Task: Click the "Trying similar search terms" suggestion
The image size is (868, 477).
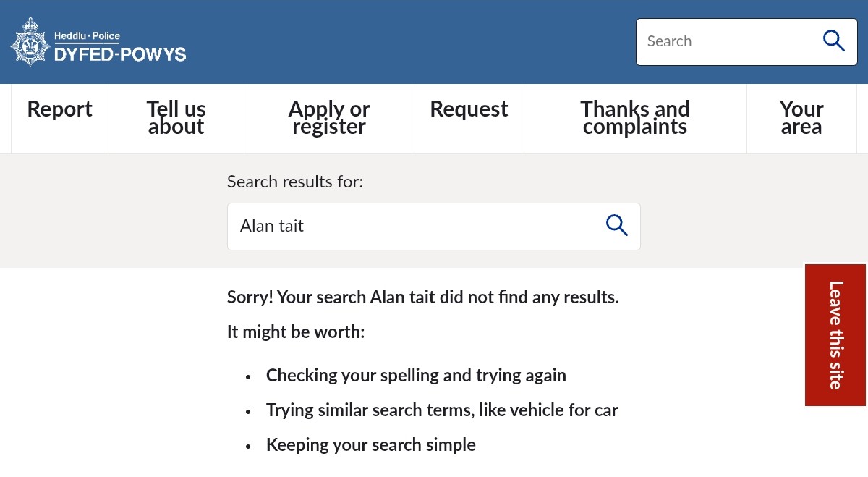Action: coord(442,410)
